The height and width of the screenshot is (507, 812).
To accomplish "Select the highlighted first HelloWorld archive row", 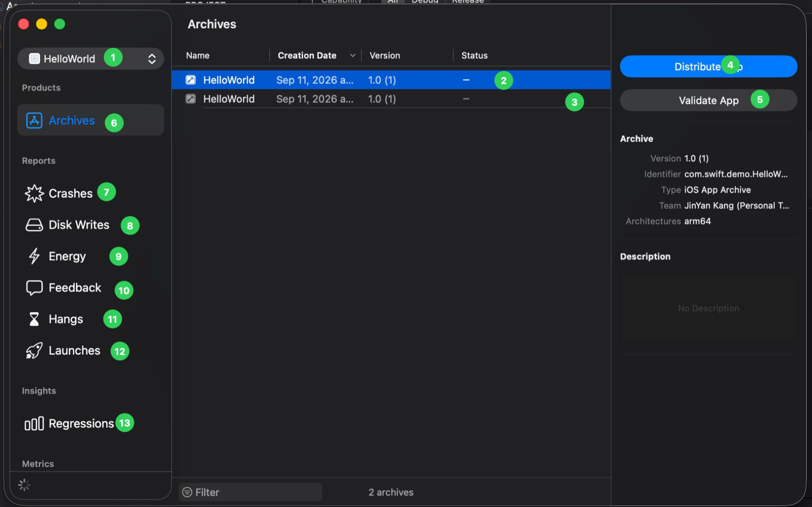I will (x=391, y=80).
